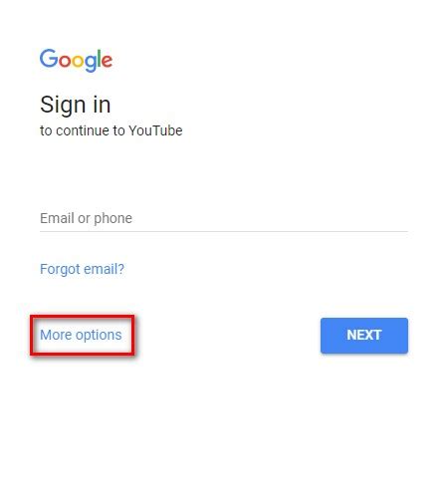Proceed with the blue NEXT button
The image size is (448, 499).
(x=364, y=336)
